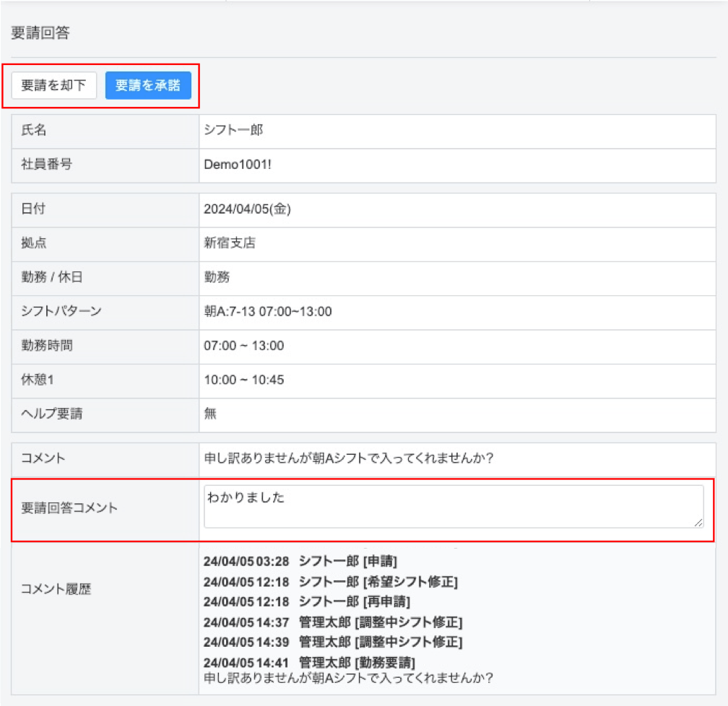Click the date value 2024/04/05(金)

(247, 209)
